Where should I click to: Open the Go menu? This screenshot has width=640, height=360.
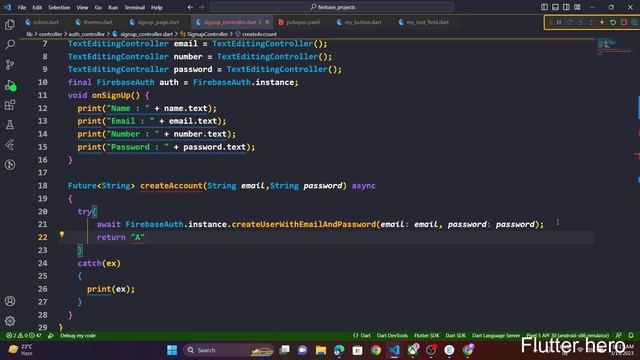point(98,7)
